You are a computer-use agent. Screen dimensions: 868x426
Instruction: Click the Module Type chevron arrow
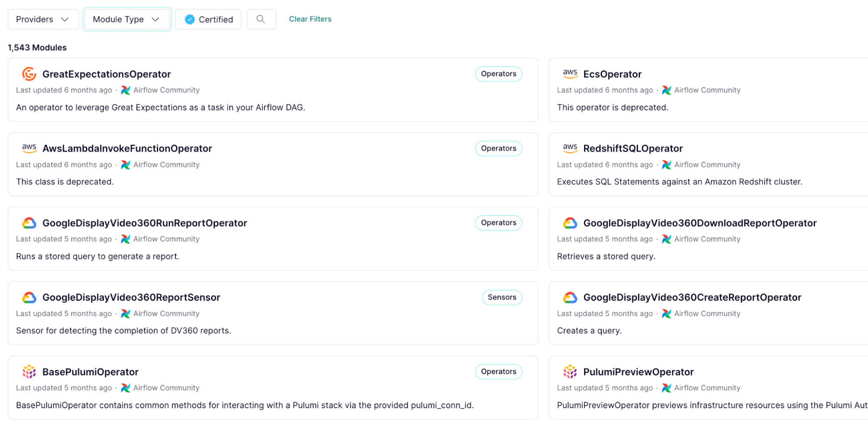(x=155, y=20)
